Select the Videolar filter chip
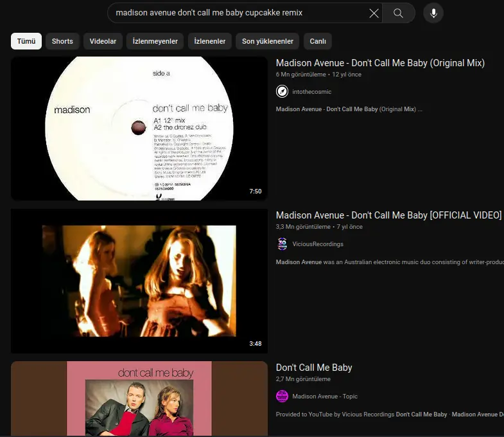This screenshot has height=437, width=504. (103, 41)
